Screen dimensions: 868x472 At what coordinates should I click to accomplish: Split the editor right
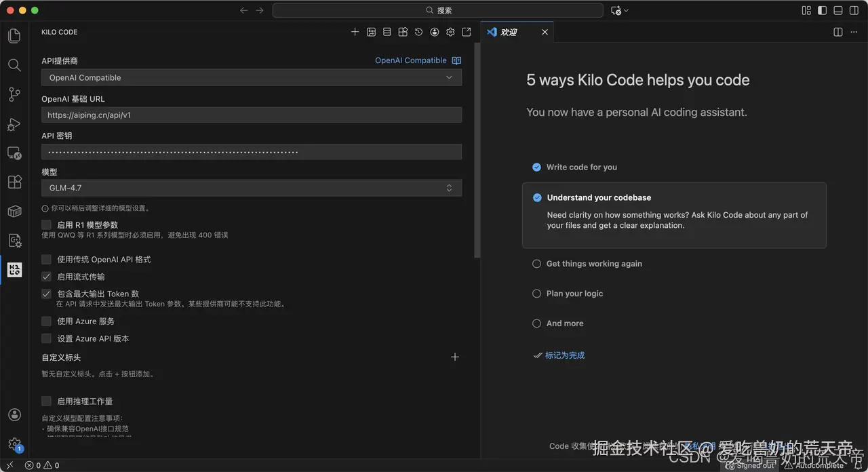tap(837, 32)
